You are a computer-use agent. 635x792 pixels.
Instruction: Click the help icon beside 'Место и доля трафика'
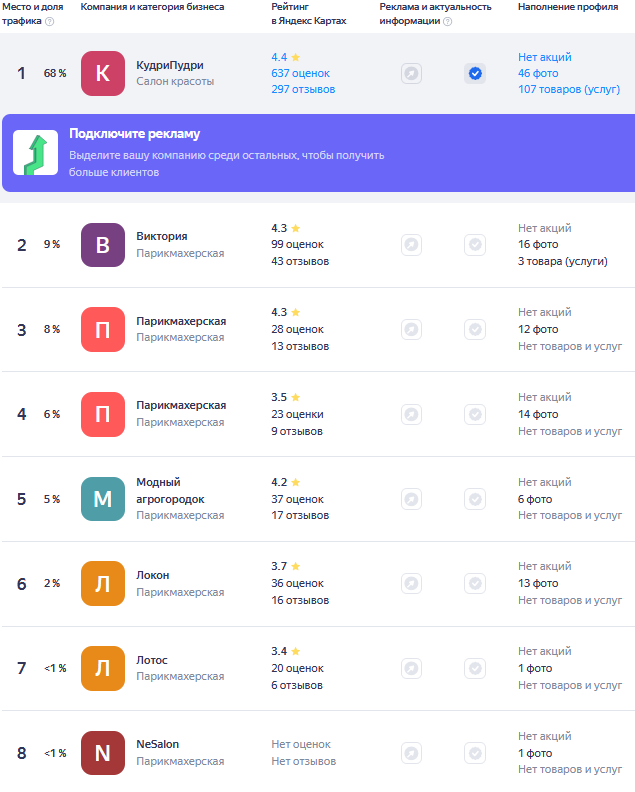50,21
